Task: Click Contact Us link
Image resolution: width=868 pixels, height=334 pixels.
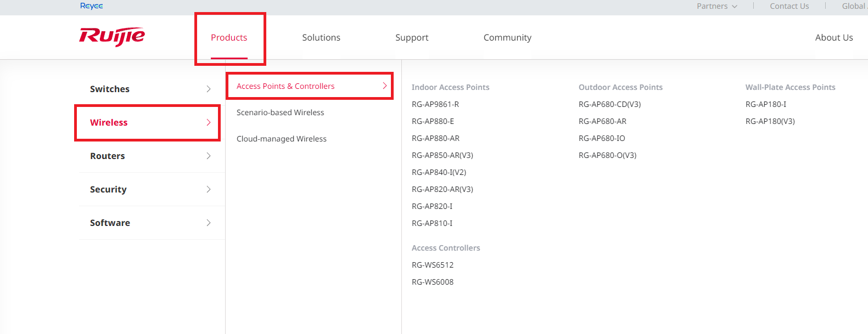Action: [x=789, y=6]
